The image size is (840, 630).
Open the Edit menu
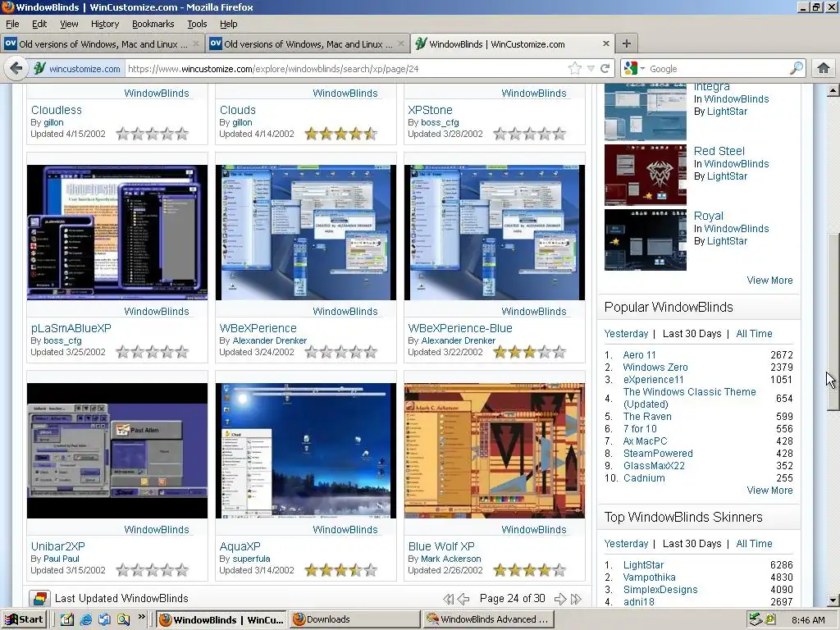point(39,24)
